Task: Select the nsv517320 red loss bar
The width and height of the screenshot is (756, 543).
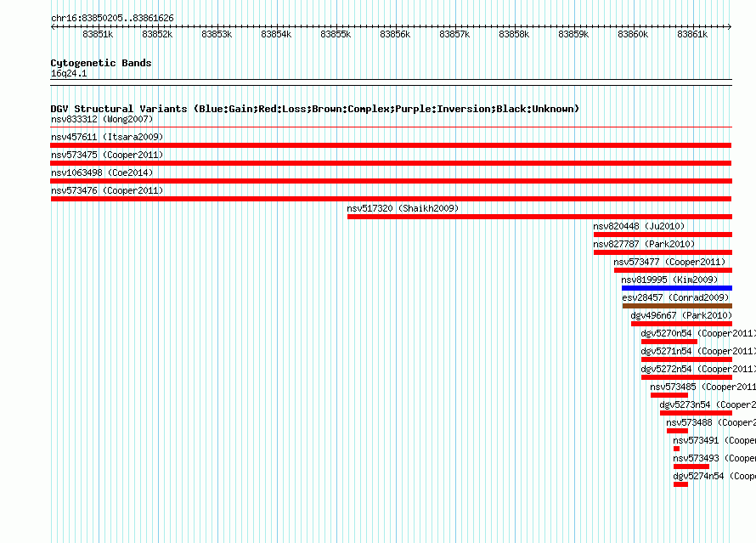Action: pos(539,217)
